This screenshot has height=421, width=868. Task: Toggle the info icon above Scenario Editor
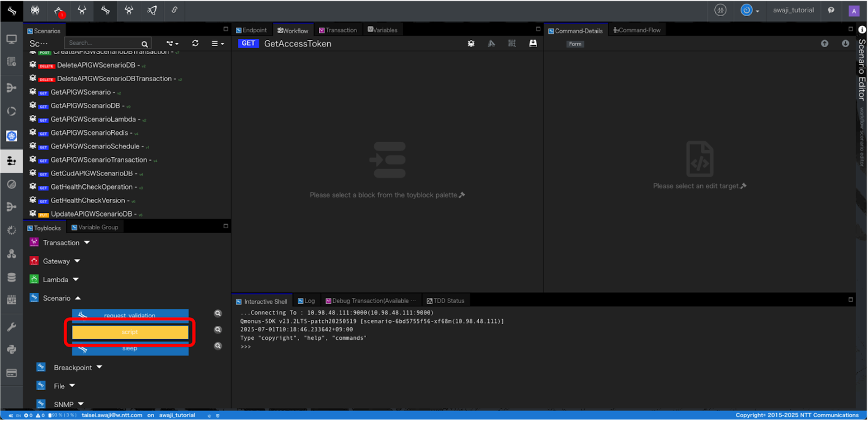[x=862, y=30]
